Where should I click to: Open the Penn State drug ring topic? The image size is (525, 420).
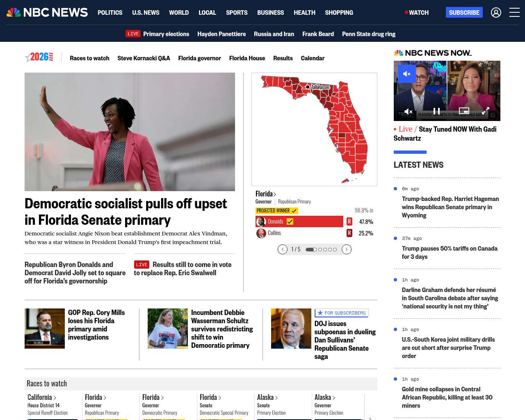point(369,34)
